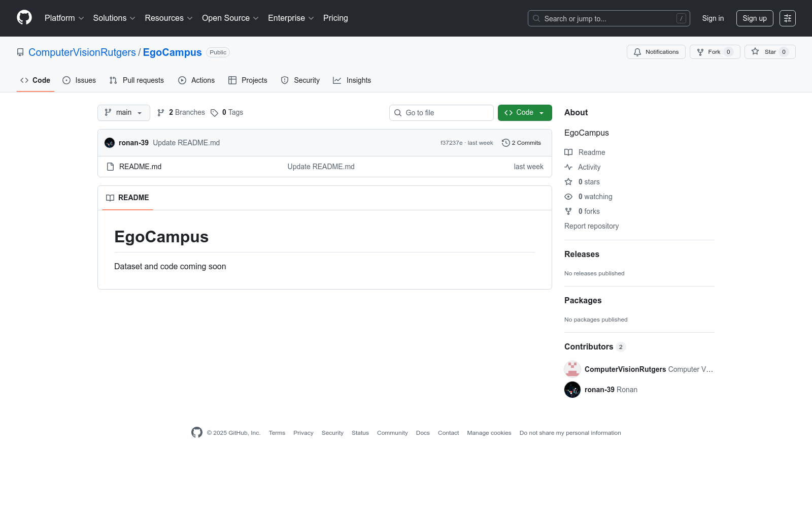Open the Issues tab
The image size is (812, 508).
coord(79,80)
